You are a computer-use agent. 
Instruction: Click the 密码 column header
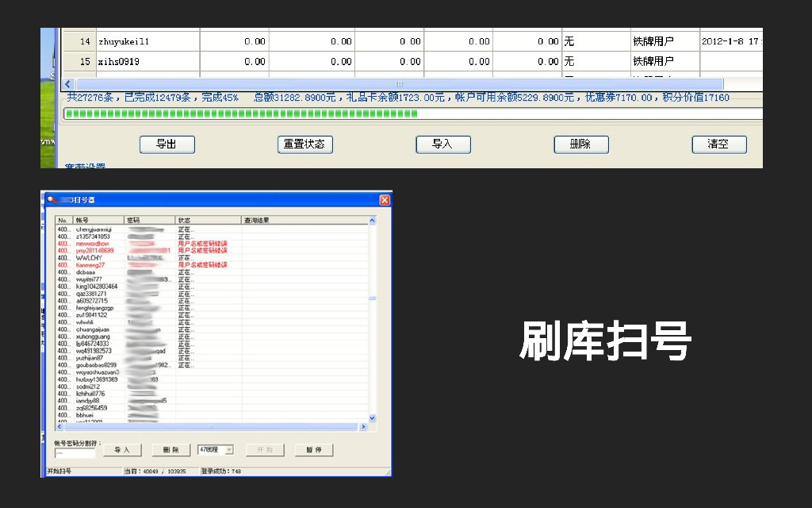(x=150, y=221)
